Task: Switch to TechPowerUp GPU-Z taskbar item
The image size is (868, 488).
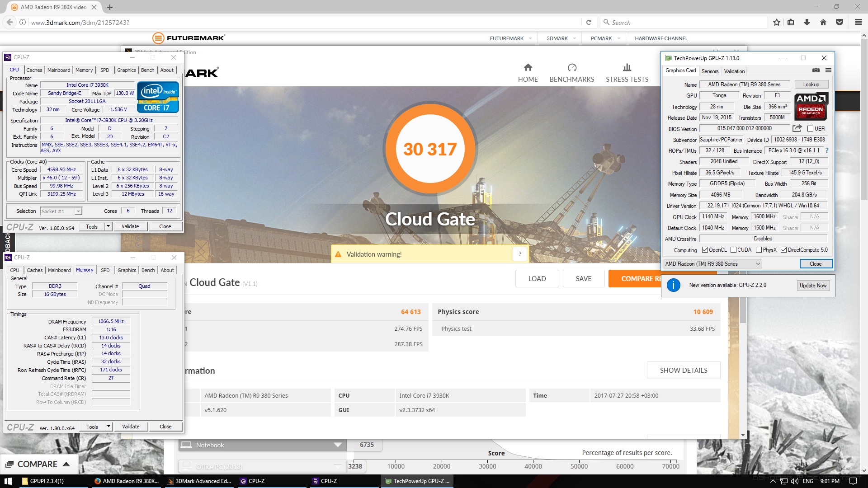Action: pos(417,481)
